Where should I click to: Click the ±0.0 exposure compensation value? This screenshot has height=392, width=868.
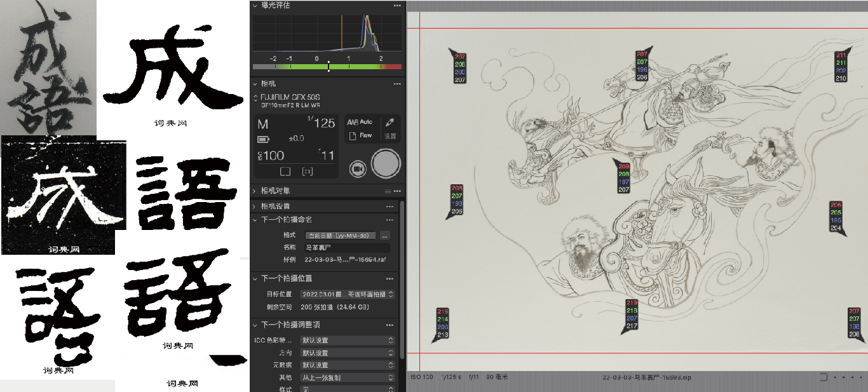point(297,139)
